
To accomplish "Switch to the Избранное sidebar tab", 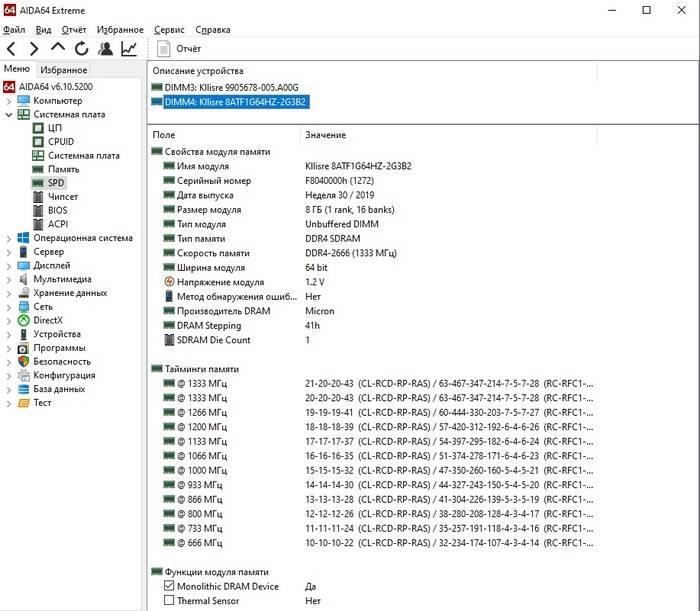I will click(x=63, y=70).
